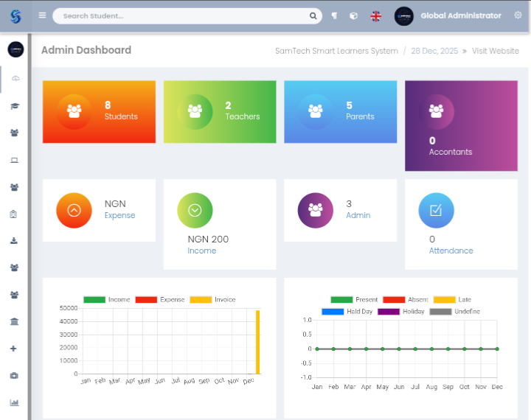Click the purple Admin people icon
The image size is (531, 420).
coord(316,211)
